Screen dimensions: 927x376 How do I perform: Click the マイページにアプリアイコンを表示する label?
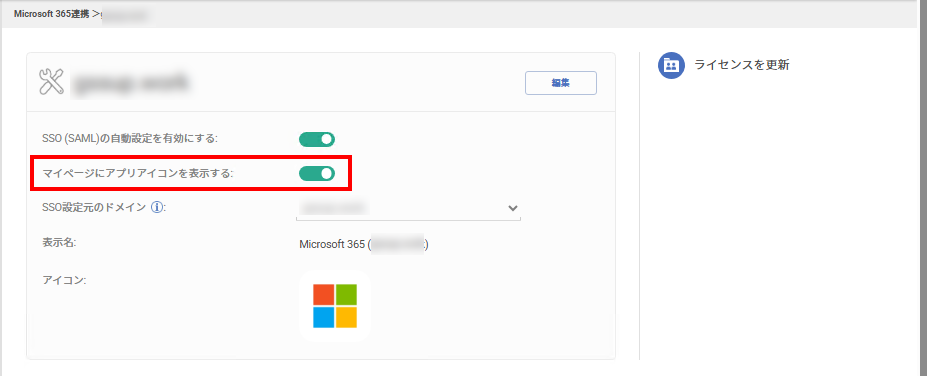(x=139, y=173)
